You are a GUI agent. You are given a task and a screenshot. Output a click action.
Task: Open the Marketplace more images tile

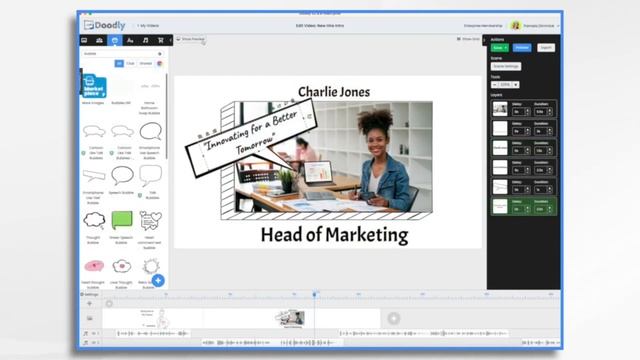point(94,86)
